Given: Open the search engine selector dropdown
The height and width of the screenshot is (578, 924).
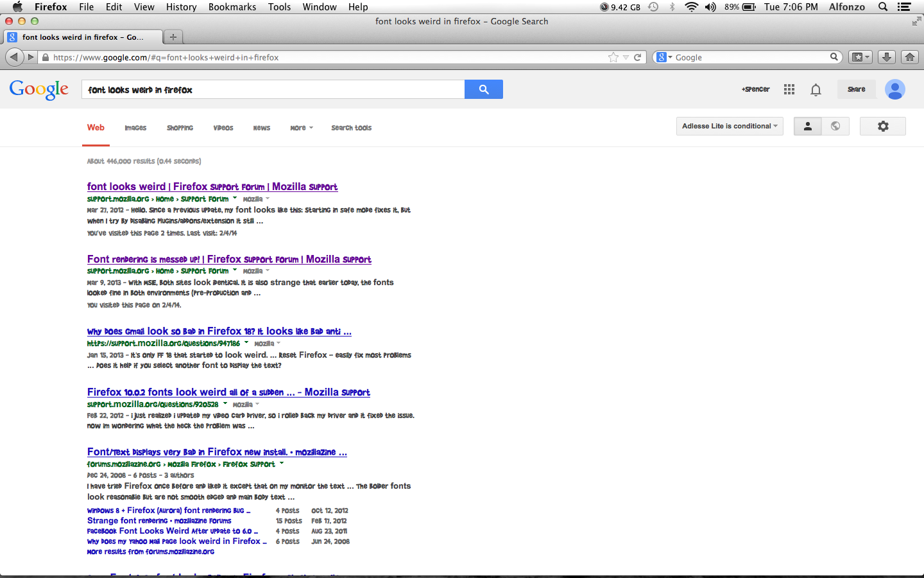Looking at the screenshot, I should tap(665, 57).
